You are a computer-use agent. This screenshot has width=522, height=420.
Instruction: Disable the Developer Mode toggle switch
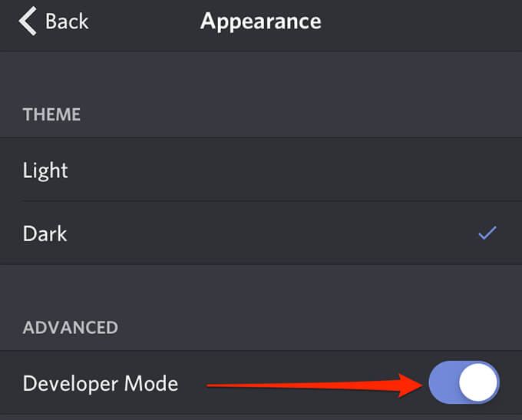click(464, 382)
